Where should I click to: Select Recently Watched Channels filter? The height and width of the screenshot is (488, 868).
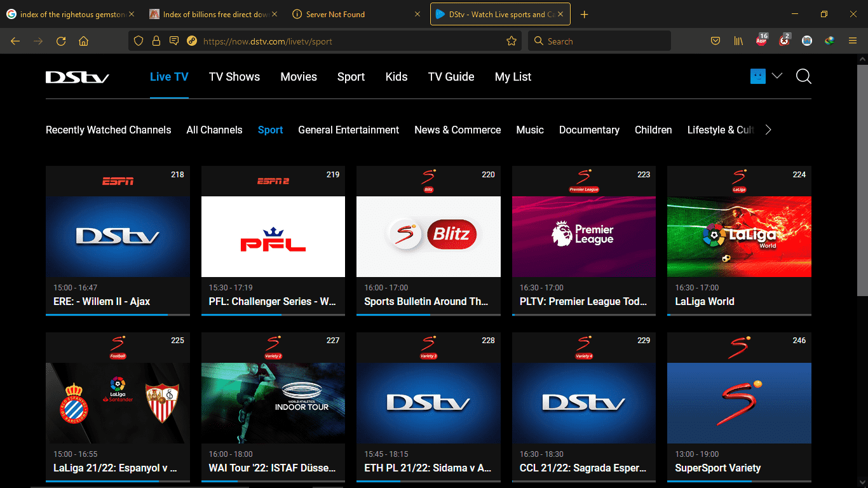[x=109, y=130]
